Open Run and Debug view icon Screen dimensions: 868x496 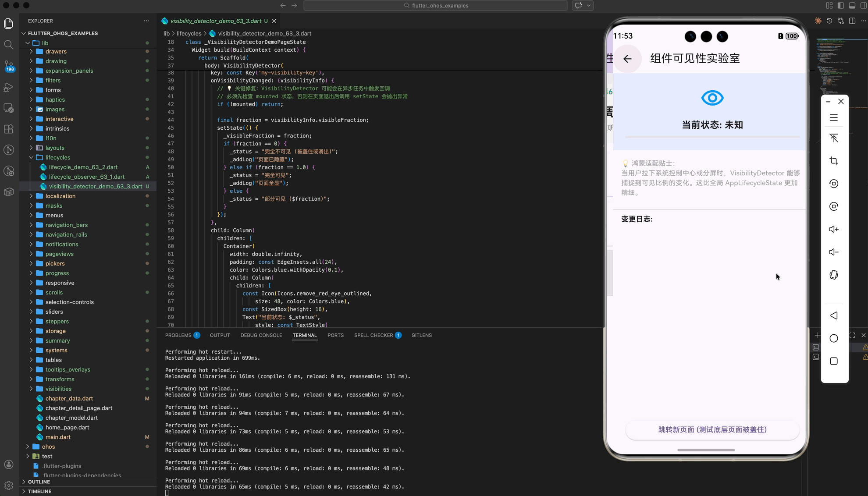coord(9,87)
